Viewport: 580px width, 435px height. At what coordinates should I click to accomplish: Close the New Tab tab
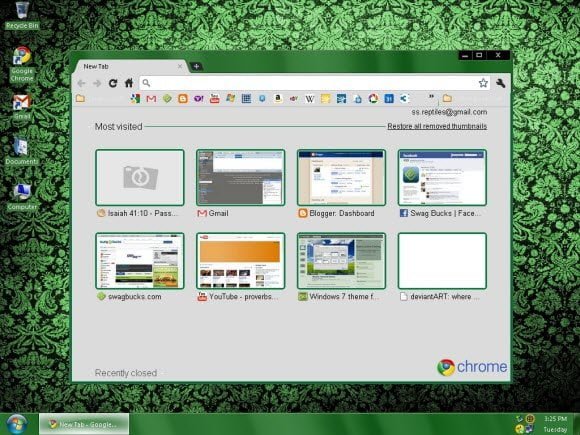point(180,66)
